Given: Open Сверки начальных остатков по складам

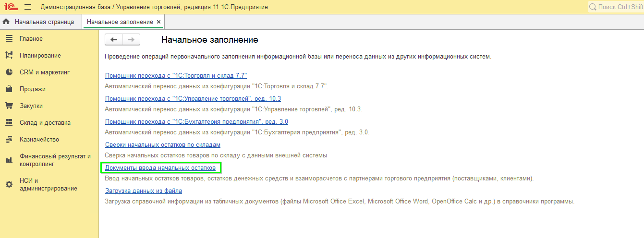Looking at the screenshot, I should [x=163, y=145].
